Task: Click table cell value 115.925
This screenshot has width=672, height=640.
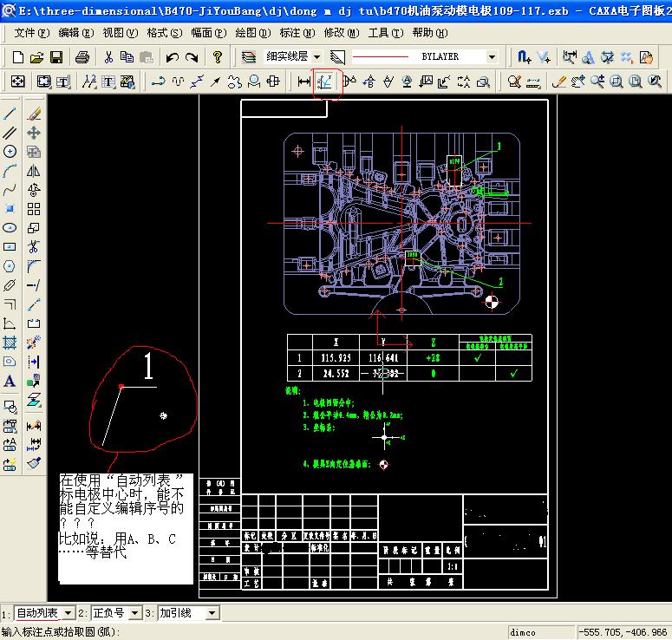Action: [x=336, y=357]
